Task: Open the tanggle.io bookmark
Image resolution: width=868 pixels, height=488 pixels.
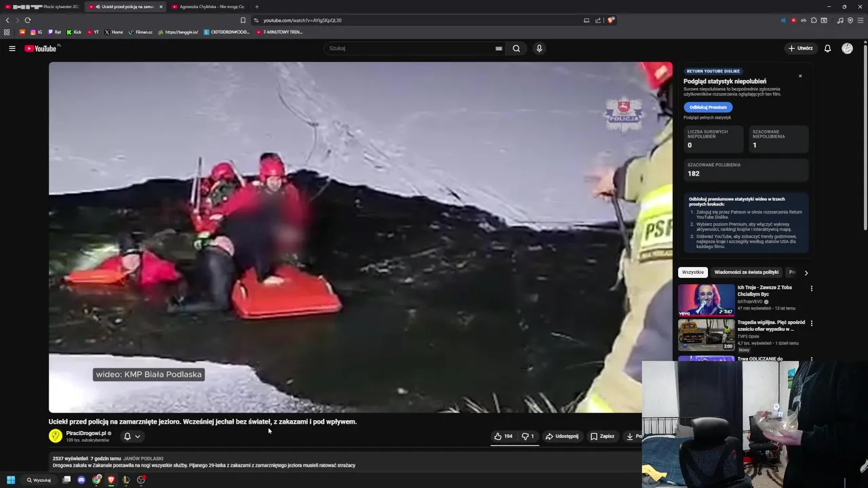Action: (x=178, y=32)
